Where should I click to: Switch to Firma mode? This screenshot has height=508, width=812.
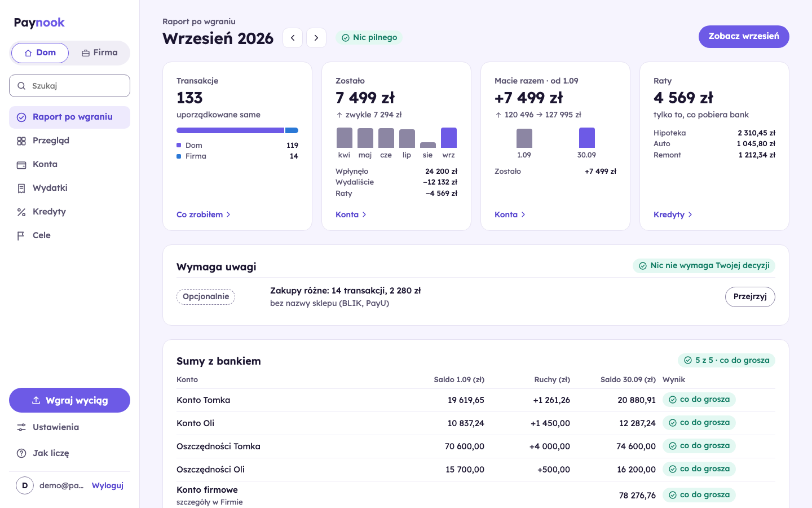tap(100, 53)
